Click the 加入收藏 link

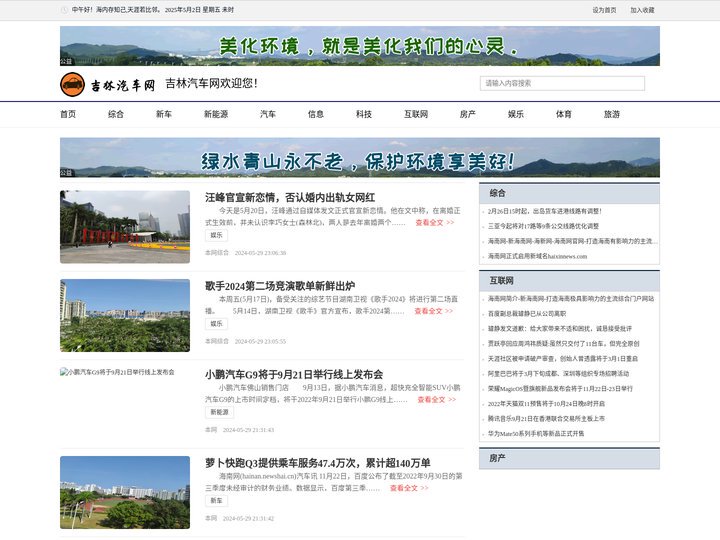pyautogui.click(x=642, y=10)
